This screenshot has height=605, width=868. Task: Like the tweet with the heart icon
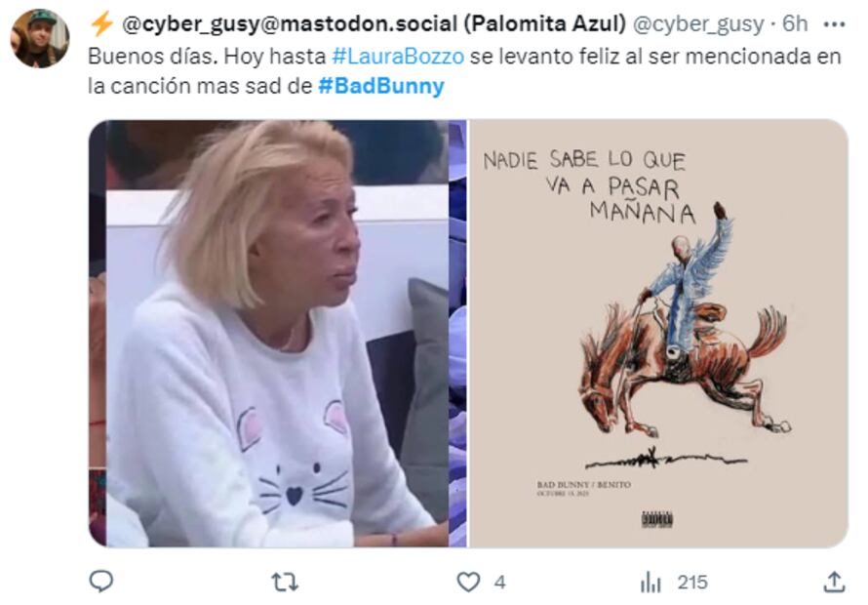(468, 583)
